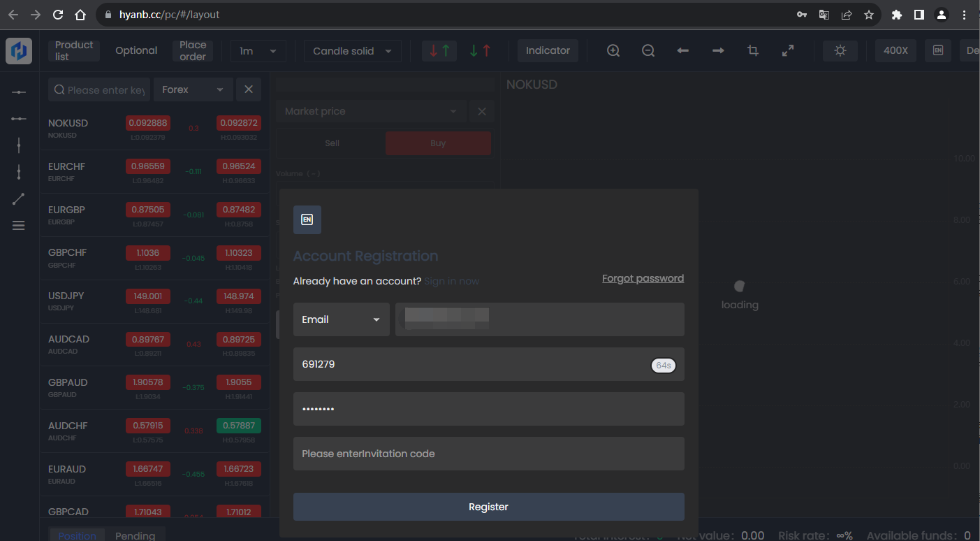This screenshot has width=980, height=541.
Task: Select diagonal trend line tool
Action: [19, 199]
